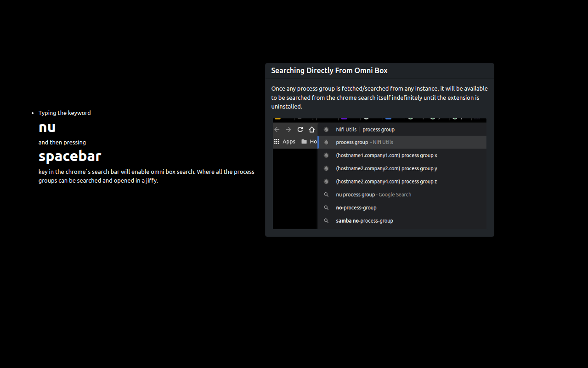Click the 'and then pressing' text
Image resolution: width=588 pixels, height=368 pixels.
[x=62, y=142]
